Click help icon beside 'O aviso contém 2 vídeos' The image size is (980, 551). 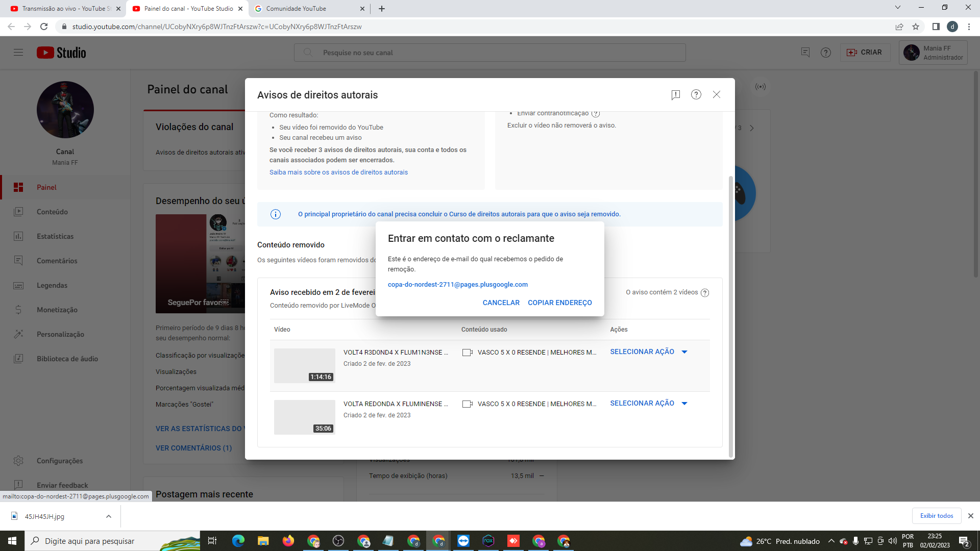704,292
